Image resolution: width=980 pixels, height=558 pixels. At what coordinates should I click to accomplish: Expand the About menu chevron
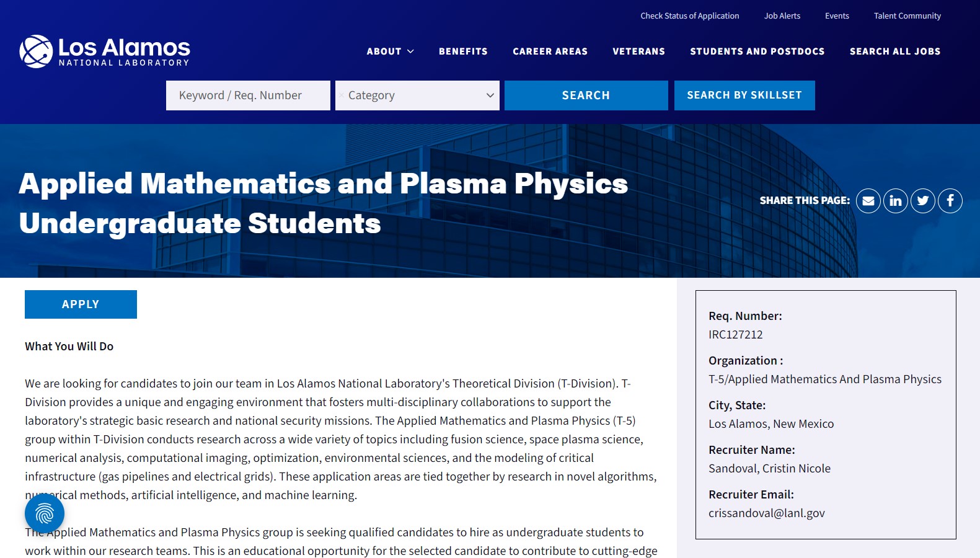pyautogui.click(x=410, y=51)
